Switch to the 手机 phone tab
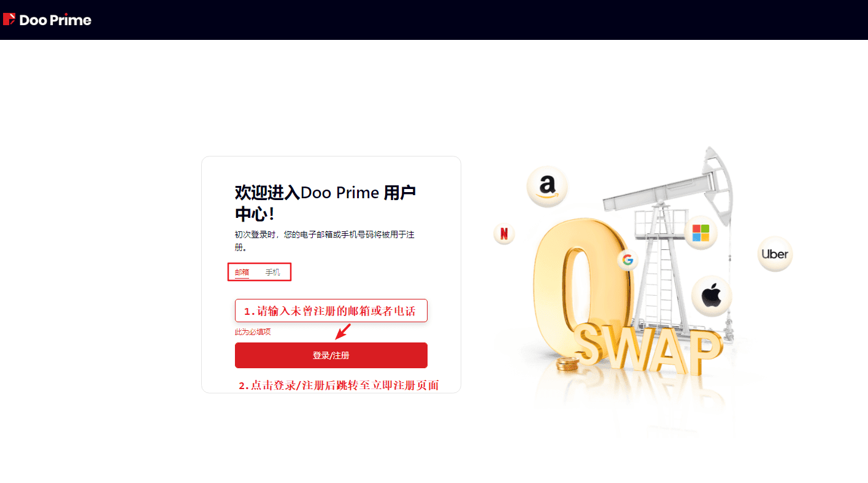 272,272
